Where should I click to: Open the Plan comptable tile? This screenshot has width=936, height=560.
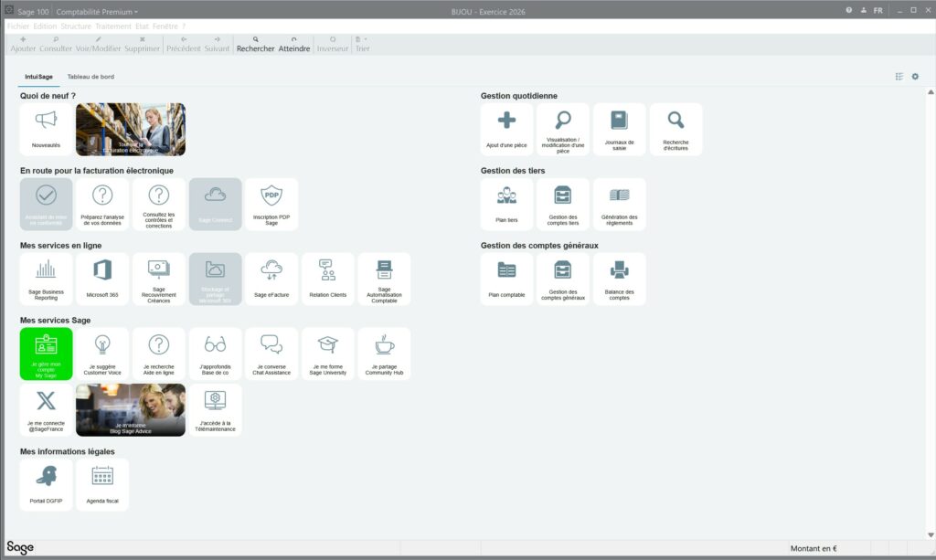point(506,280)
